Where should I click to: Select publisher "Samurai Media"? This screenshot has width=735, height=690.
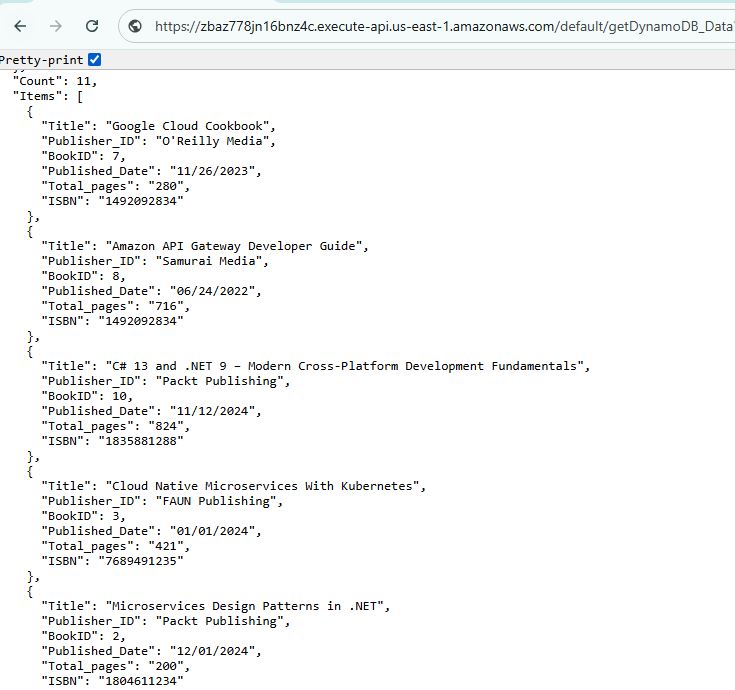(209, 261)
